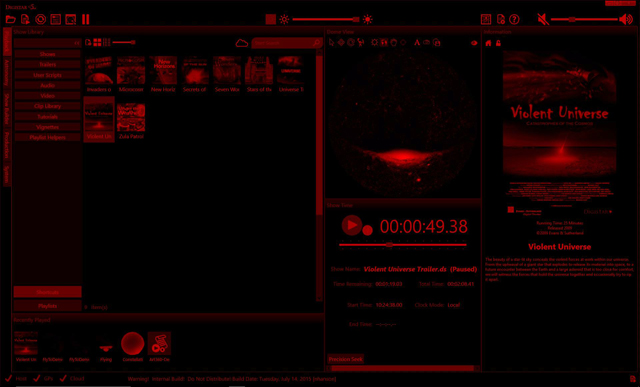Screen dimensions: 640x387
Task: Open help with the question mark icon
Action: (514, 19)
